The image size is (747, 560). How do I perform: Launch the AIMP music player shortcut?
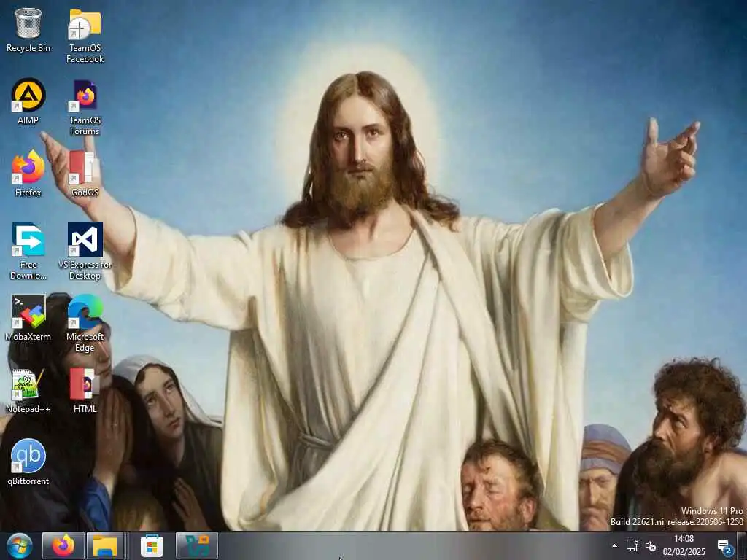coord(28,101)
